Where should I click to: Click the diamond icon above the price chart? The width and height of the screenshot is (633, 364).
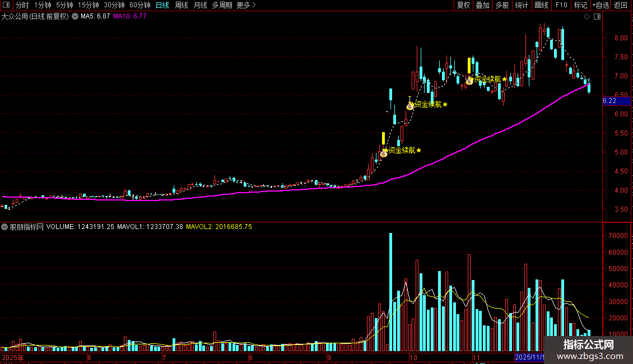point(587,17)
